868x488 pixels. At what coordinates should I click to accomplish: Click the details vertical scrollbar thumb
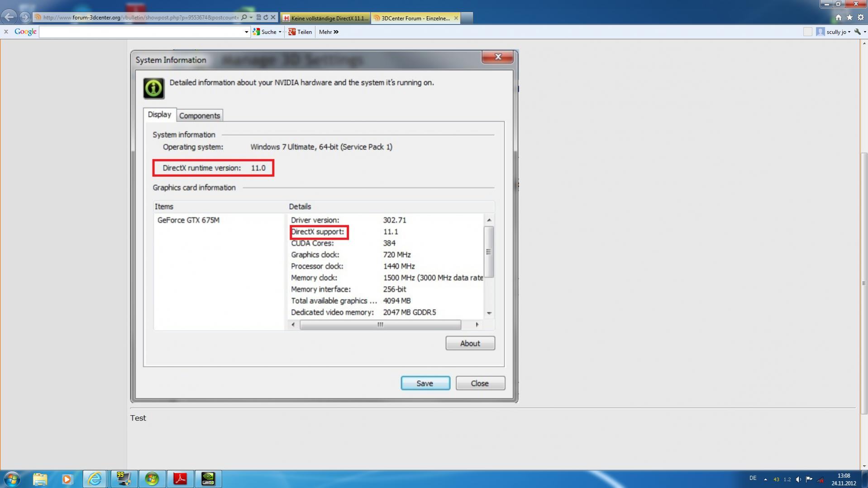(x=489, y=251)
